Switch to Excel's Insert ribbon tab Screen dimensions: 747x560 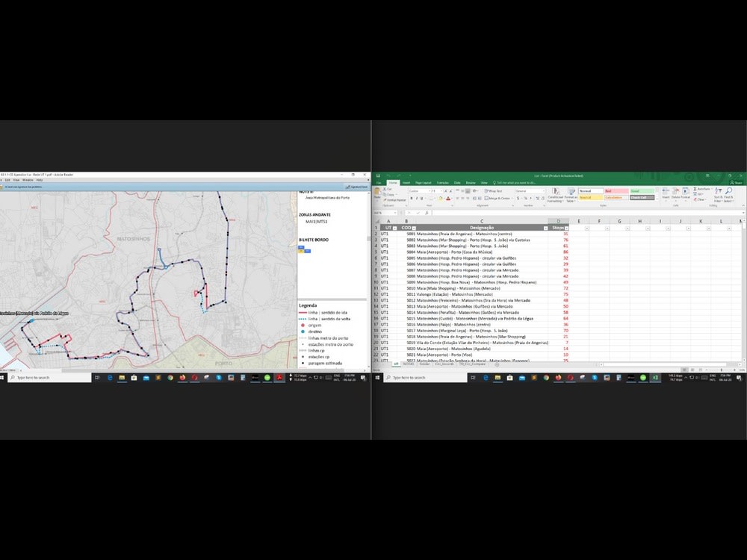click(x=406, y=183)
